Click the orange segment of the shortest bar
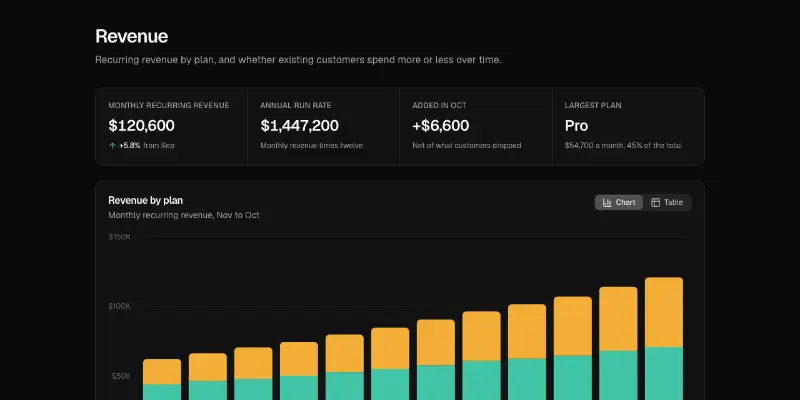This screenshot has height=400, width=800. tap(162, 372)
